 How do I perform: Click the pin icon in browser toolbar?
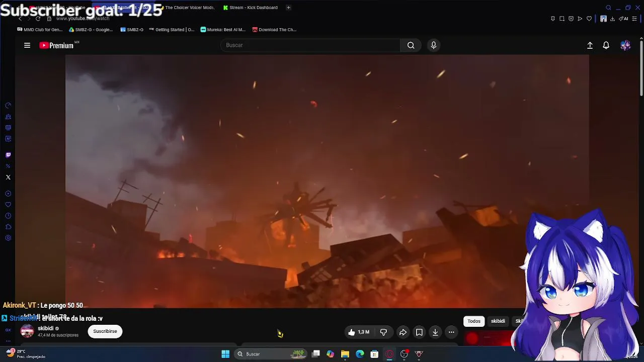pyautogui.click(x=553, y=19)
